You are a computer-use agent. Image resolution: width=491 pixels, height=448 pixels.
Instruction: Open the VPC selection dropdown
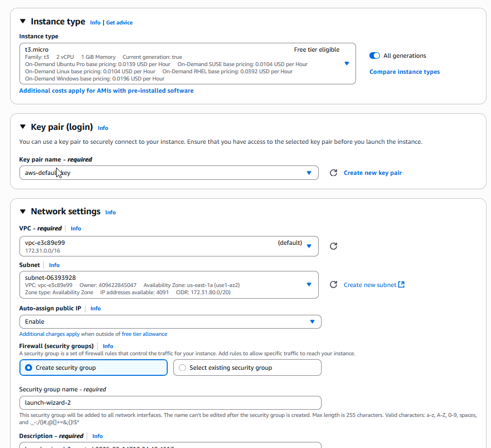[169, 246]
